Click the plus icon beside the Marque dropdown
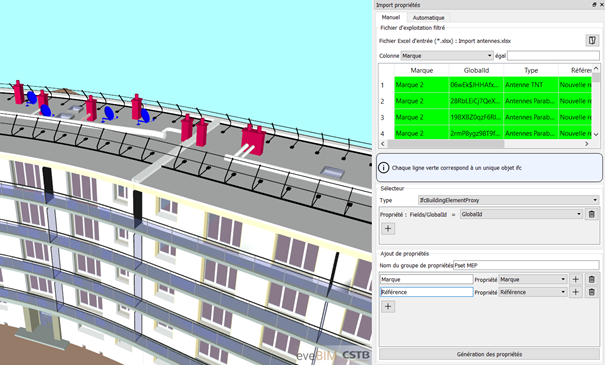Image resolution: width=605 pixels, height=365 pixels. (576, 279)
